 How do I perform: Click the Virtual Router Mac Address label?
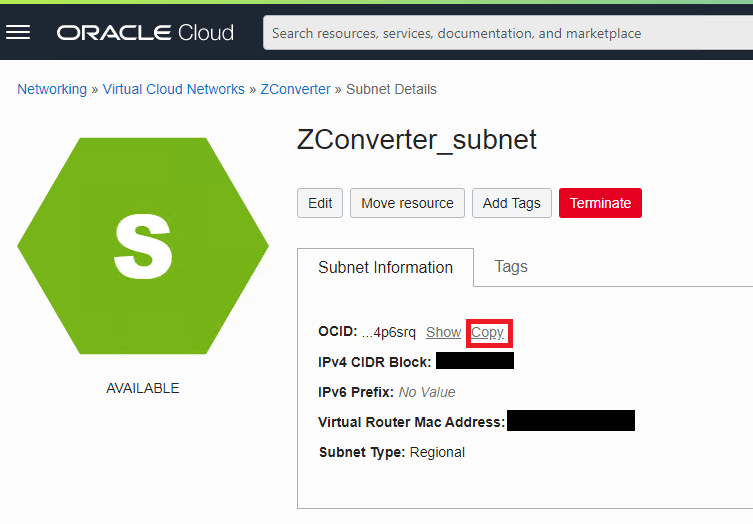(x=412, y=422)
